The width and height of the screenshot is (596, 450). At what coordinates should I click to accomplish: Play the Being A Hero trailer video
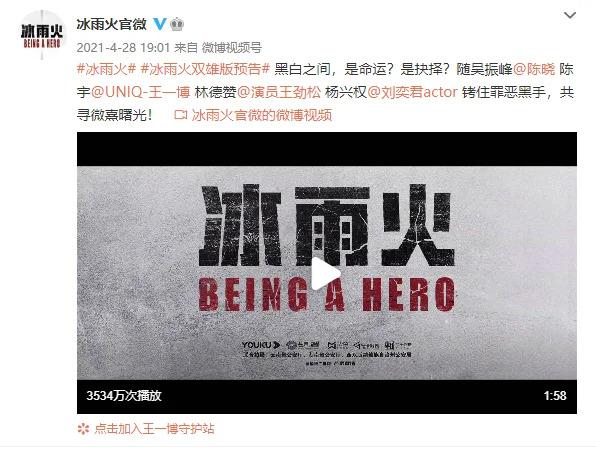[326, 273]
